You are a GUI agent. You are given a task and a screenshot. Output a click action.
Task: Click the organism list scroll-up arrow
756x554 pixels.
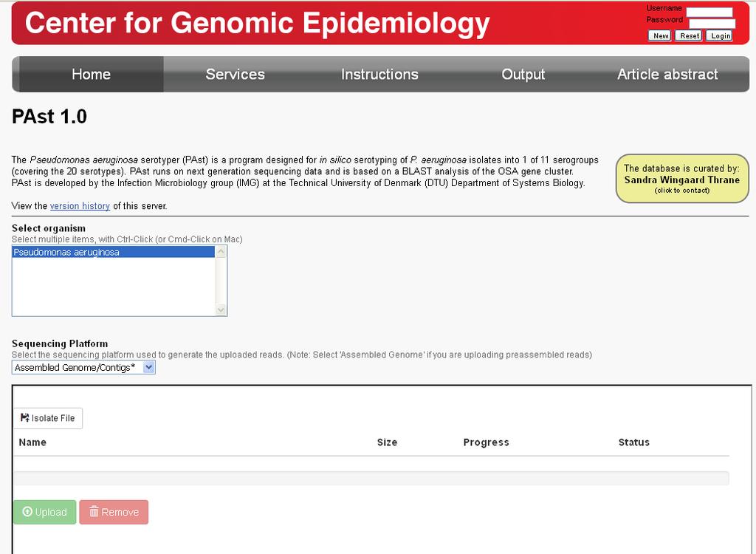(221, 251)
